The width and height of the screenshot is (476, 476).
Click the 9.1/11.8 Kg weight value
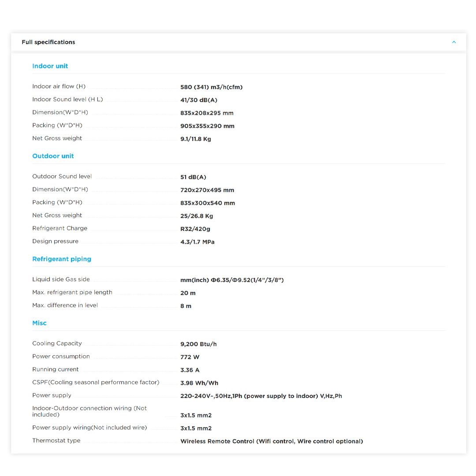pos(196,139)
